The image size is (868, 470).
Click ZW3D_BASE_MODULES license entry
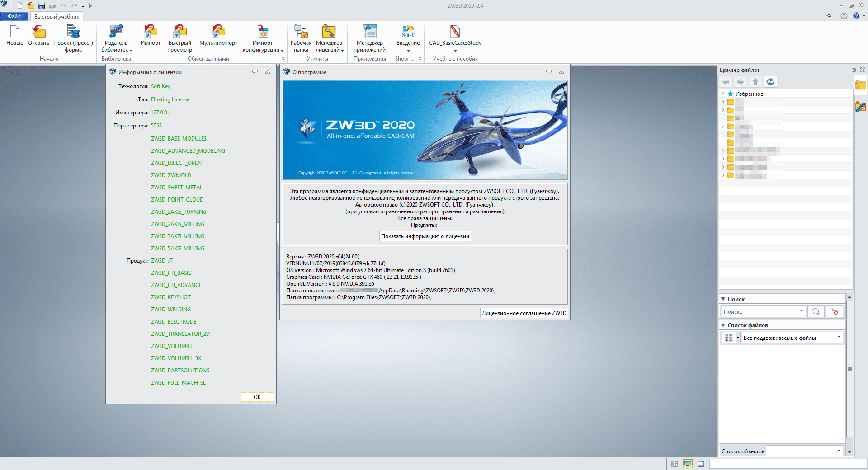click(x=179, y=139)
